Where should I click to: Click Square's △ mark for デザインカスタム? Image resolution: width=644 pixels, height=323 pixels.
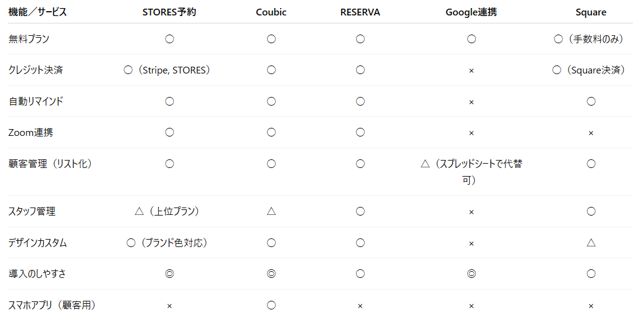tap(591, 243)
